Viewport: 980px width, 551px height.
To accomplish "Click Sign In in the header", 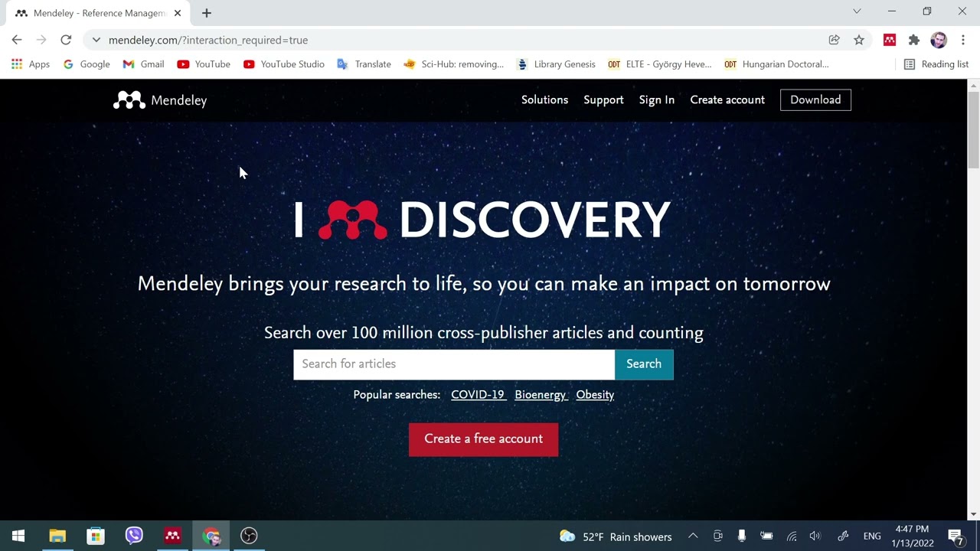I will pyautogui.click(x=657, y=100).
